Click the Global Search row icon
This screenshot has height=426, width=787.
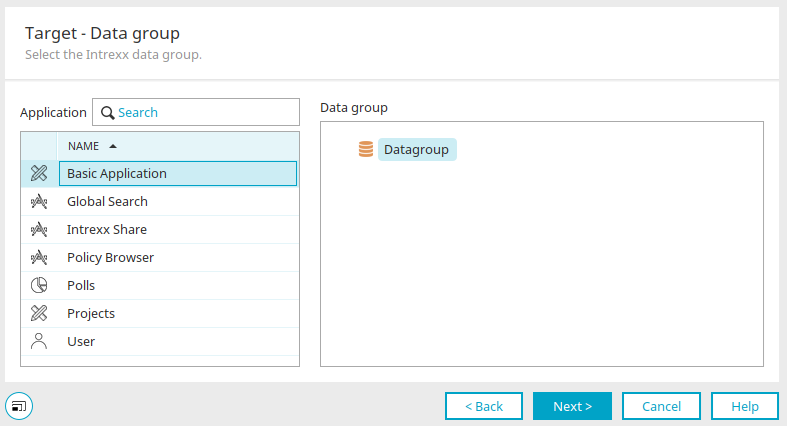tap(39, 201)
